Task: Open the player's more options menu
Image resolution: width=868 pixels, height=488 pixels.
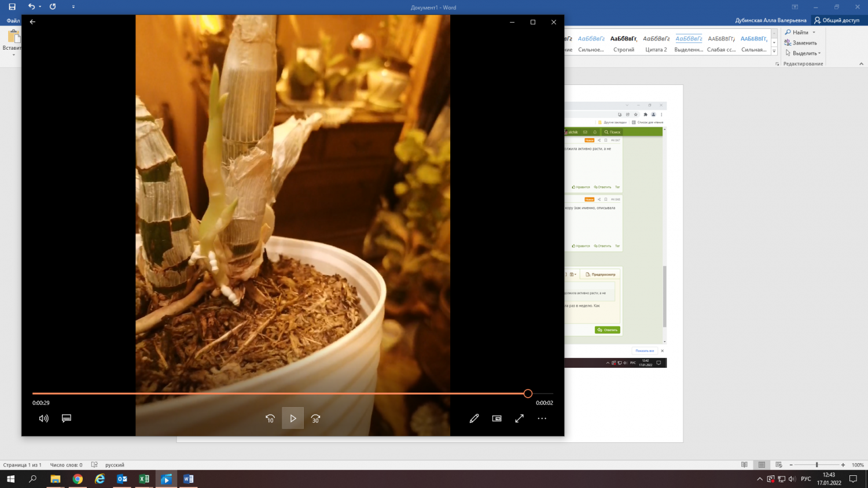Action: [x=542, y=418]
